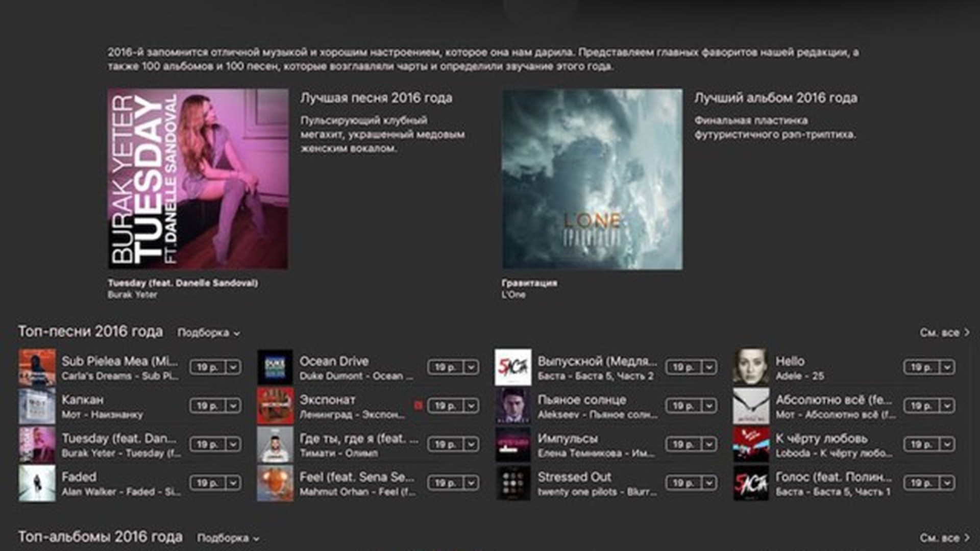This screenshot has height=551, width=980.
Task: Select the Hello by Adele song artwork
Action: (x=751, y=367)
